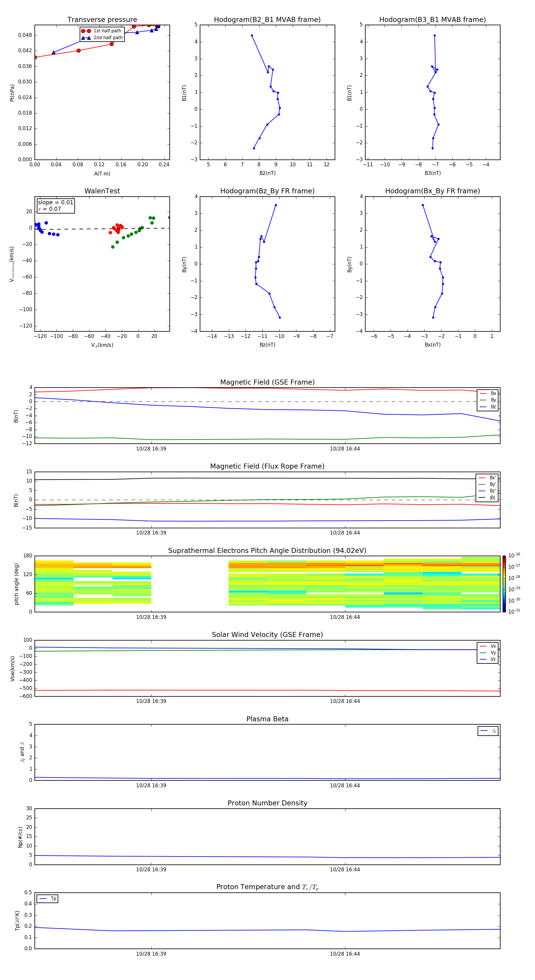Click the 'B3(nT)' x-axis label
535x980 pixels.
pos(432,173)
